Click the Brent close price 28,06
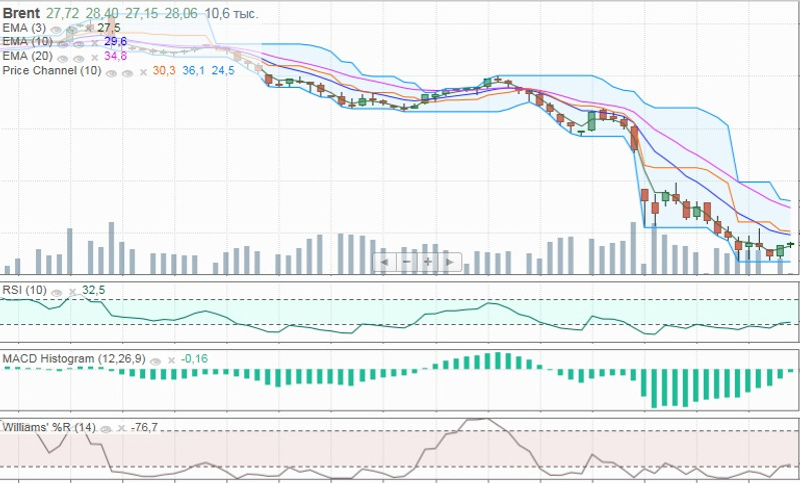The image size is (800, 483). click(181, 13)
